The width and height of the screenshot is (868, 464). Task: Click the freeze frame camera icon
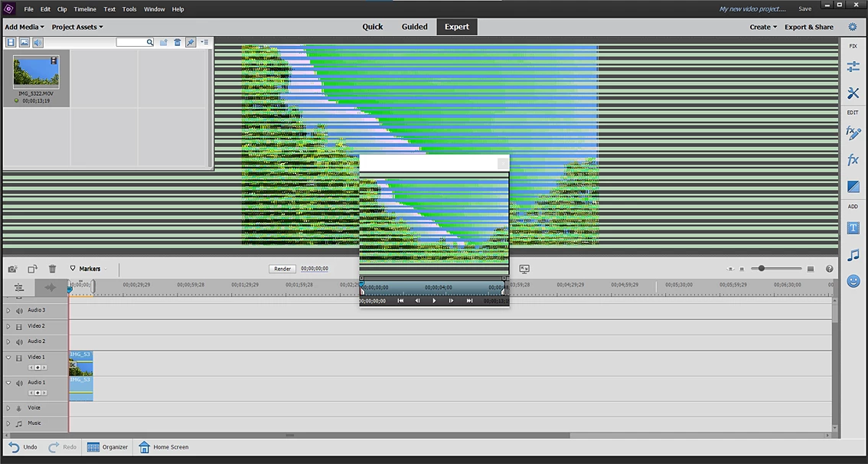click(12, 269)
